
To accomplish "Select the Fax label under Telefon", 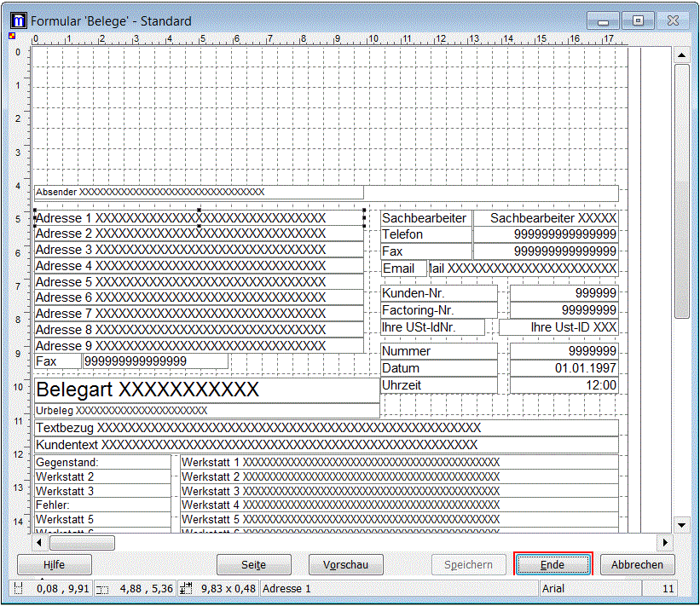I will coord(426,251).
